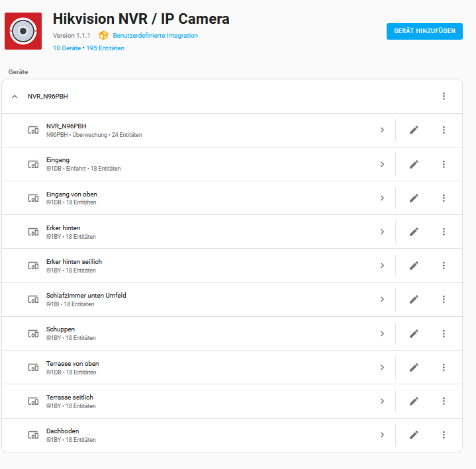Open three-dot menu for Erker hinten
This screenshot has height=469, width=476.
[444, 232]
